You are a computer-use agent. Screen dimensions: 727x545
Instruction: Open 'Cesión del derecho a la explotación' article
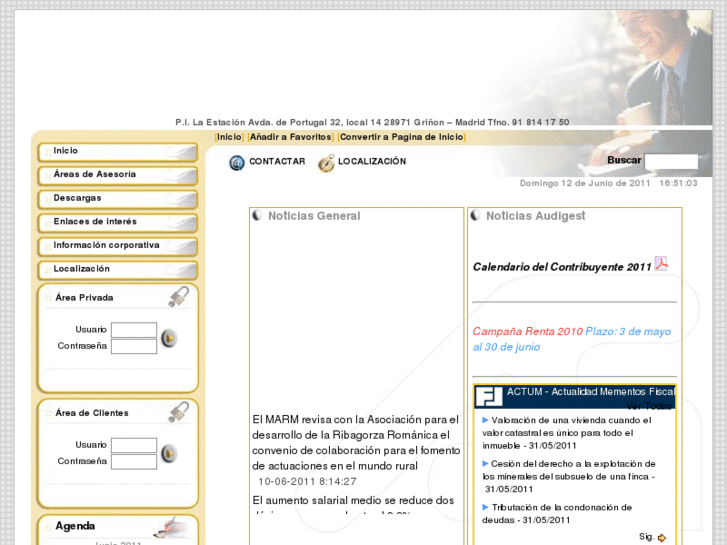pyautogui.click(x=568, y=476)
